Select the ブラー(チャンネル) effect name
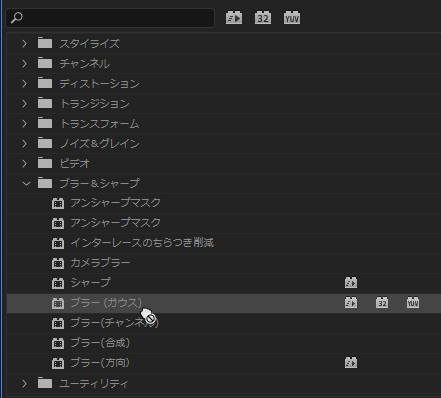The image size is (441, 398). coord(114,323)
